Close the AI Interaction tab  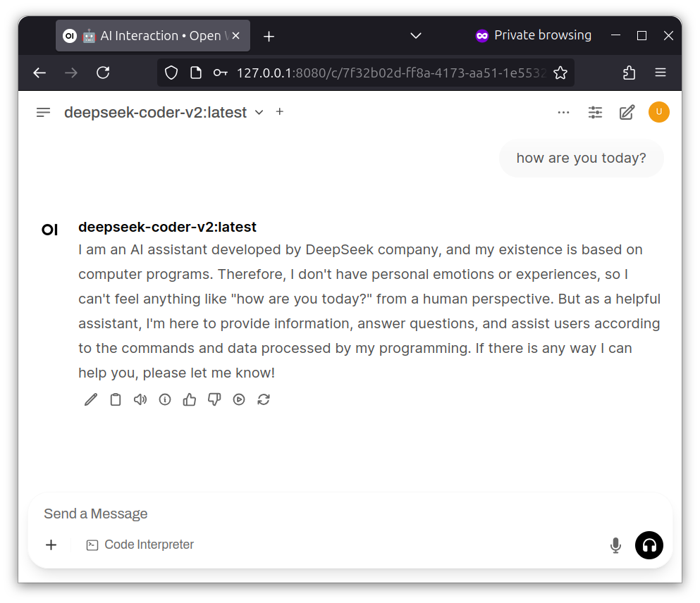click(x=236, y=36)
